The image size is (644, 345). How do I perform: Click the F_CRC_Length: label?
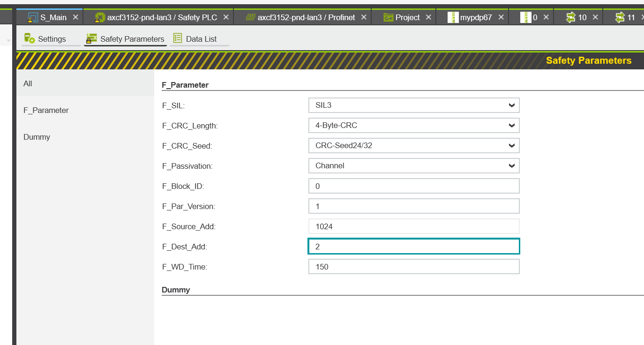(190, 126)
